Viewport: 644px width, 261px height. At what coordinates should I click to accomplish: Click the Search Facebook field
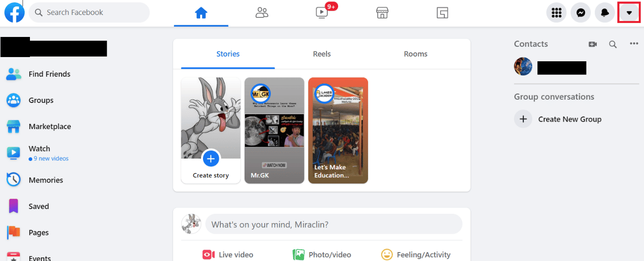coord(89,13)
